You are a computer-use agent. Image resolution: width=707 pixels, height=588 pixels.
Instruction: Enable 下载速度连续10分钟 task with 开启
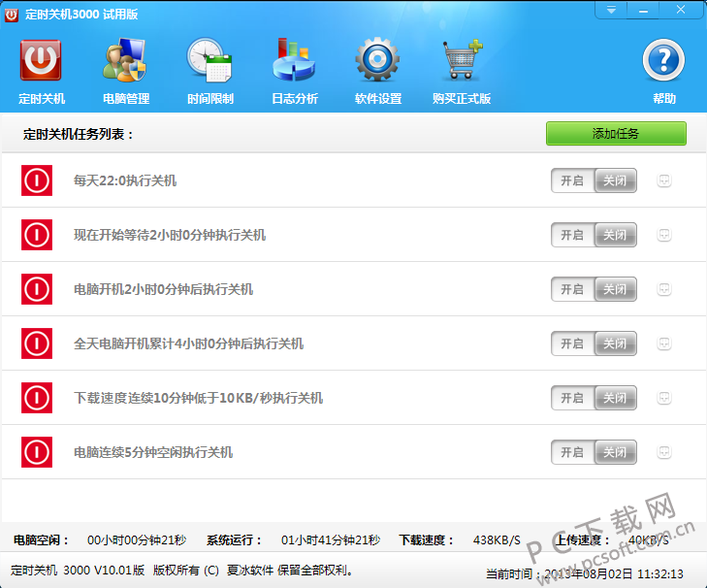(572, 398)
